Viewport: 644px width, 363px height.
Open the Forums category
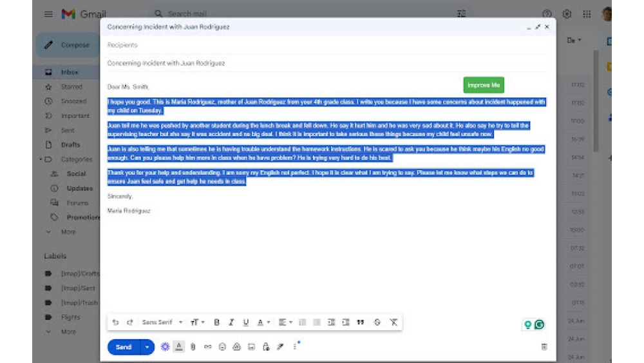tap(76, 202)
